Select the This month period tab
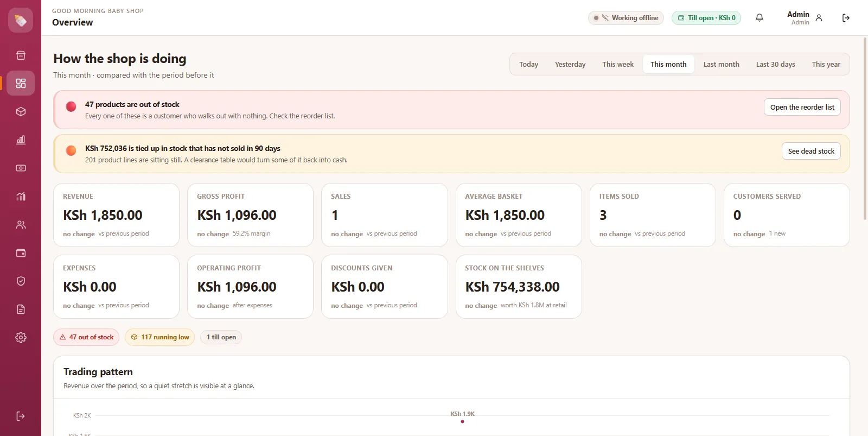 [668, 64]
